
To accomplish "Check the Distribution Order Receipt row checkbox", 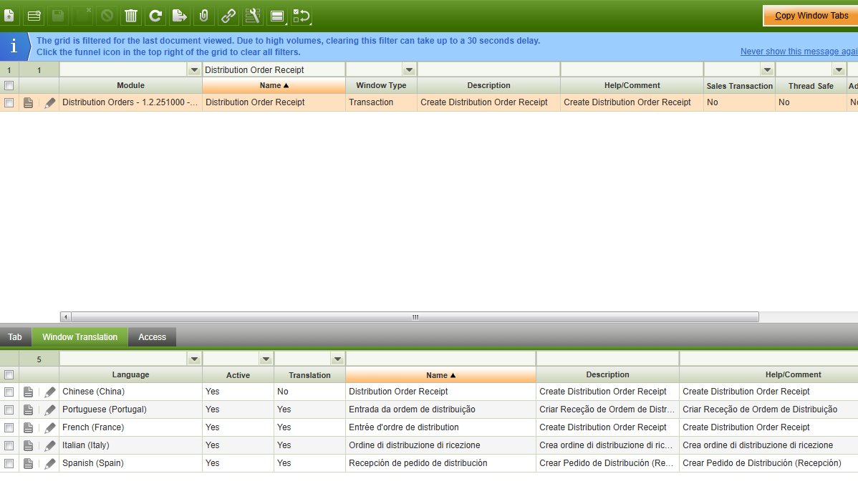I will [x=9, y=102].
